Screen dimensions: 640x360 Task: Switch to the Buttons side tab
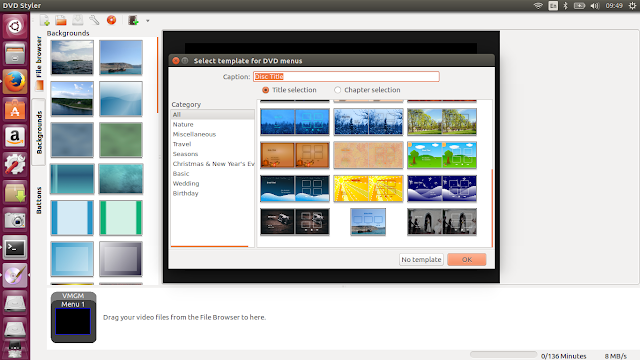[39, 200]
